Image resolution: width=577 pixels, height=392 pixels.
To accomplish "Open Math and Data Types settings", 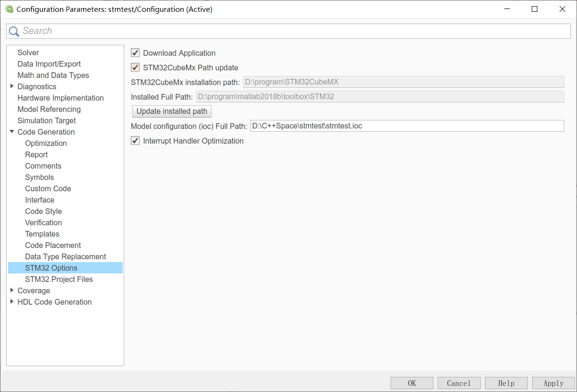I will (x=53, y=75).
